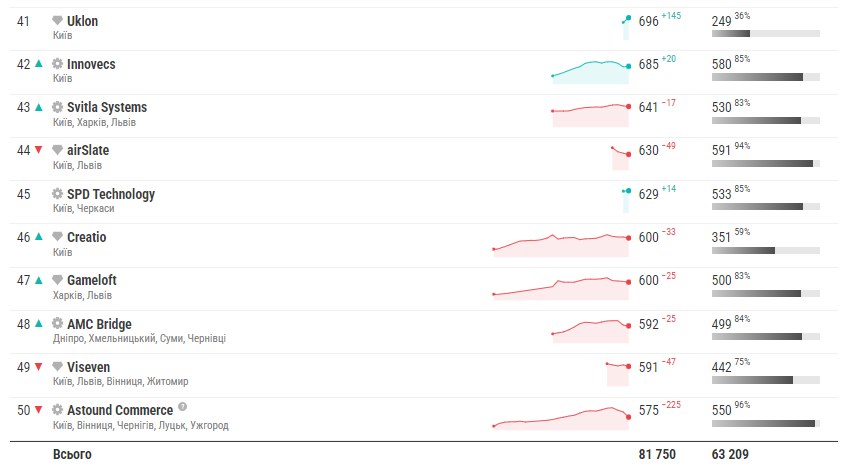The height and width of the screenshot is (469, 849).
Task: Open the Gameloft company link
Action: [92, 280]
